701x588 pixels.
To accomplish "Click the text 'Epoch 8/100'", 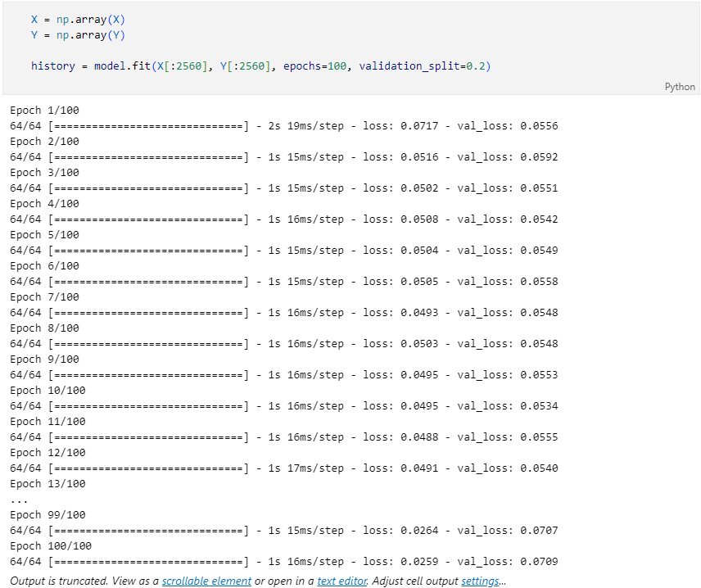I will (45, 328).
